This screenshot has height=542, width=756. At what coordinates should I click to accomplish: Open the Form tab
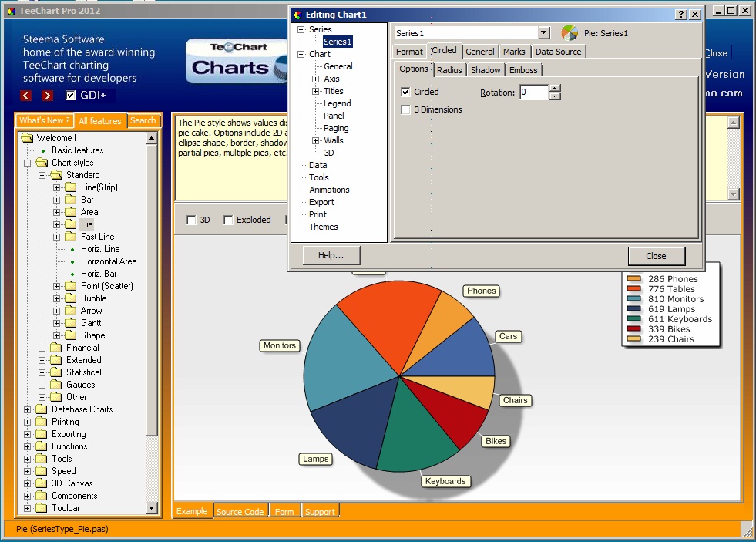284,512
